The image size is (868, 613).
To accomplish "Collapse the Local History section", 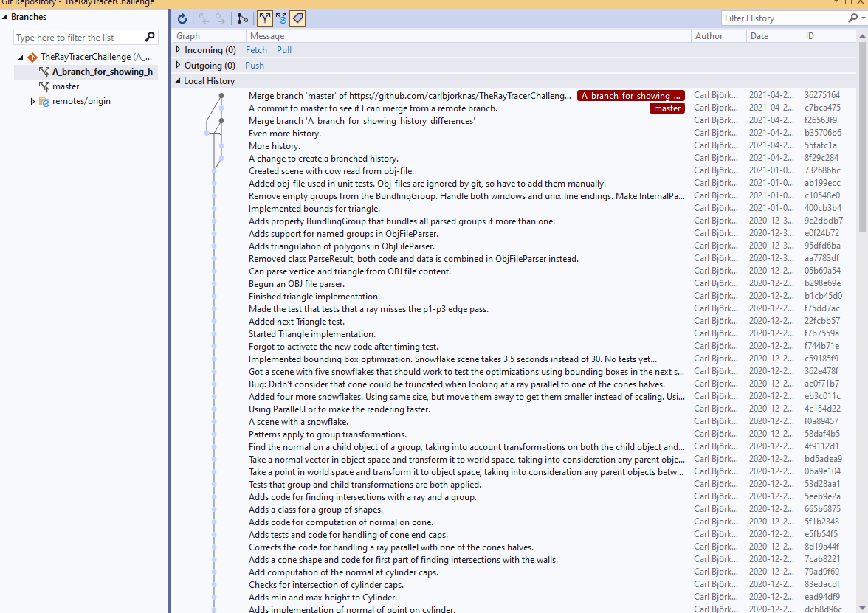I will [x=178, y=80].
